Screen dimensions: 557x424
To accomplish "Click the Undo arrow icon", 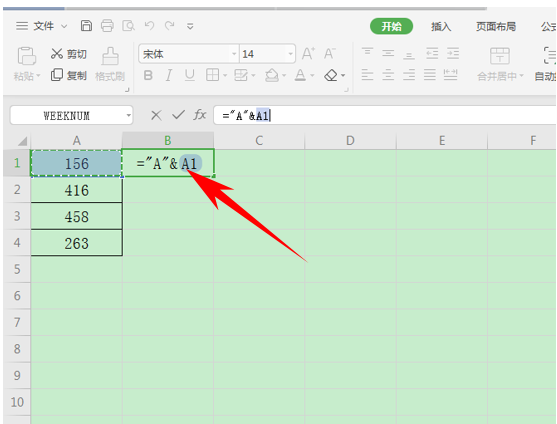I will coord(150,26).
